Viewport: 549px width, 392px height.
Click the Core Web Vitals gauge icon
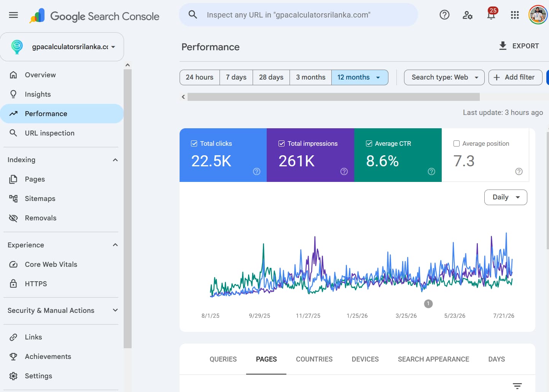[x=13, y=264]
